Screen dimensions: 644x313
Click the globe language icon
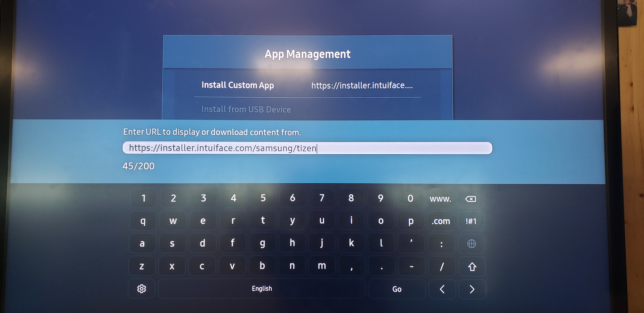point(471,244)
